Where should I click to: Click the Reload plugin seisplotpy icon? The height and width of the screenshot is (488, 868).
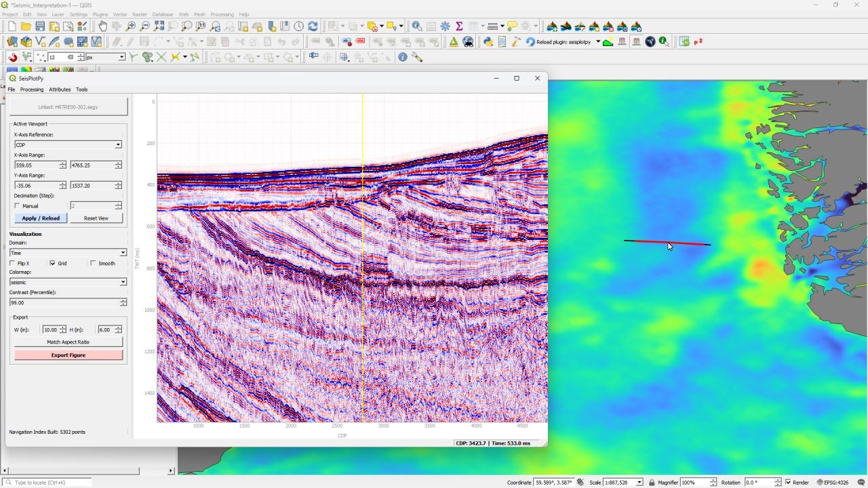[530, 42]
